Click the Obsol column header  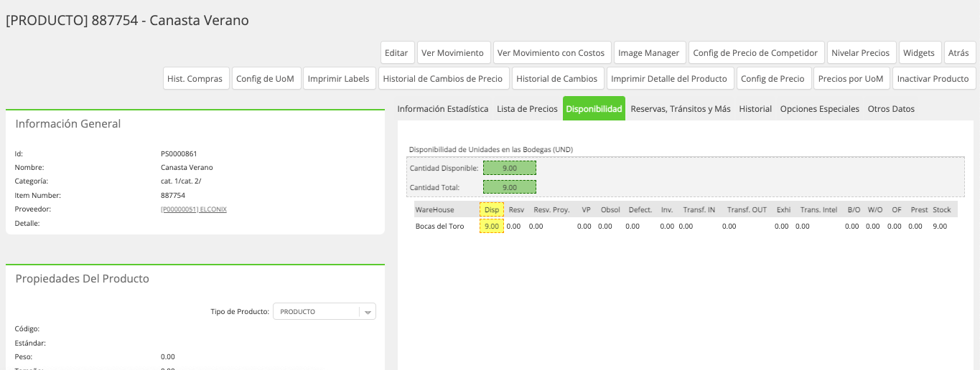click(x=610, y=209)
